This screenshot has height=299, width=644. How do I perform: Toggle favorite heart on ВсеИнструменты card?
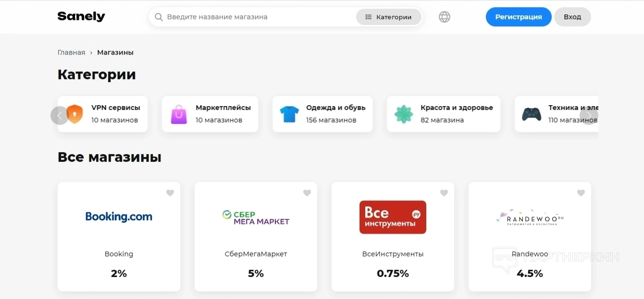click(x=444, y=193)
